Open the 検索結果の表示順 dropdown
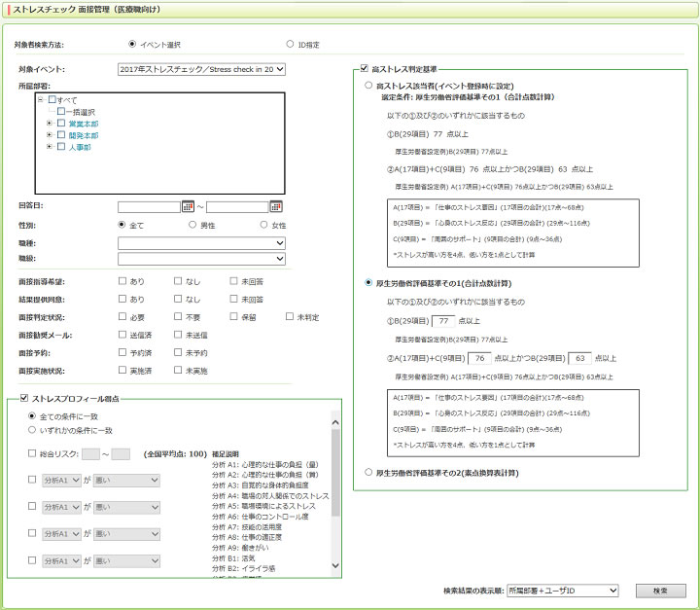The width and height of the screenshot is (700, 610). [563, 591]
